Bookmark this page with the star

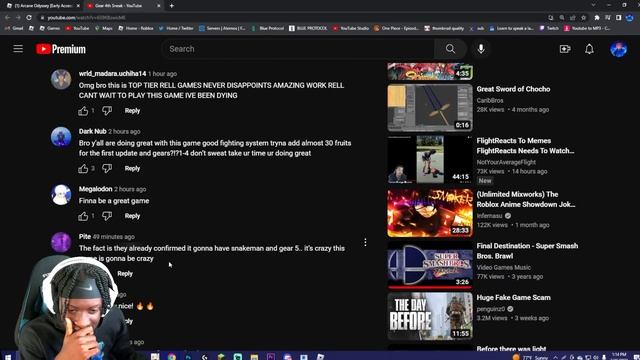(584, 18)
